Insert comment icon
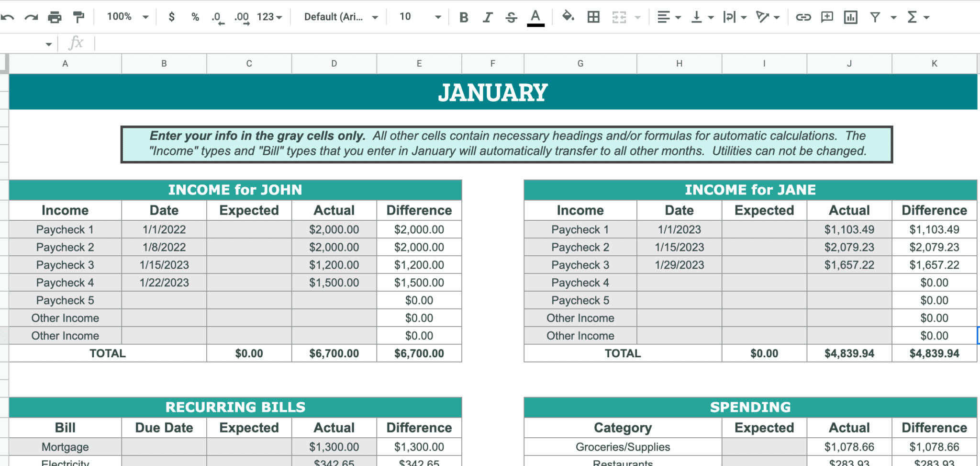 click(x=827, y=17)
